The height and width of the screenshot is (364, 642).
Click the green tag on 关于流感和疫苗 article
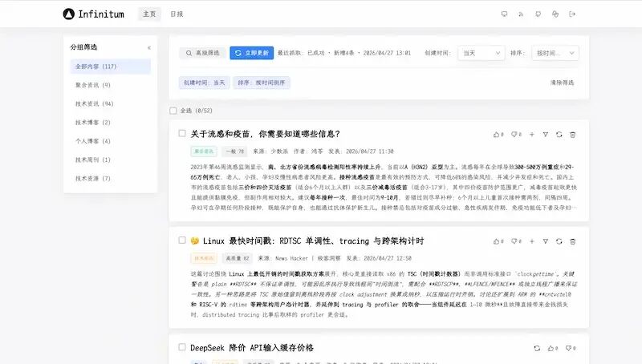204,152
